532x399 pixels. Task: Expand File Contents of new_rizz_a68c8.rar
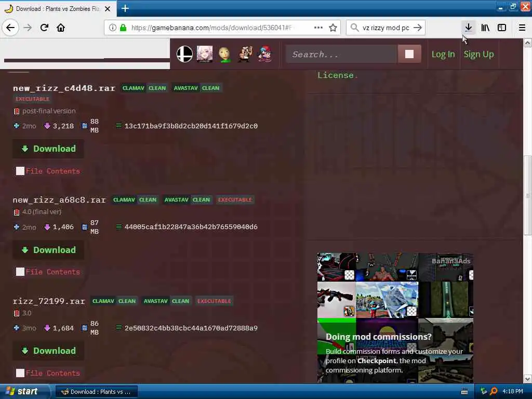[48, 272]
